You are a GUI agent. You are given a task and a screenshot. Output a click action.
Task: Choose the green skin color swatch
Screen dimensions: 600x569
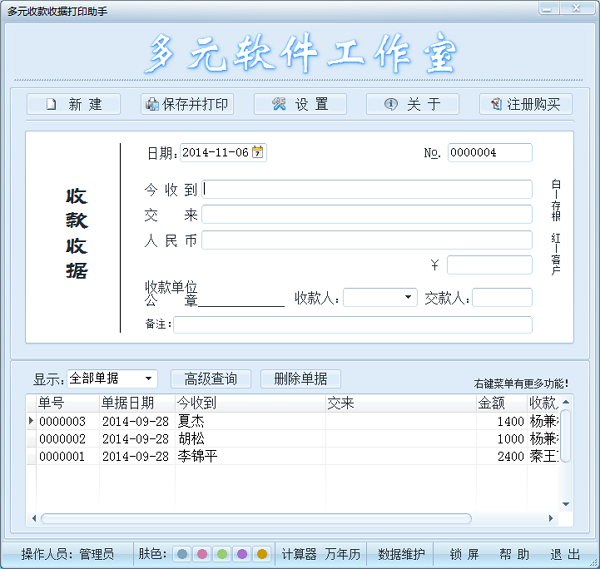[x=222, y=554]
